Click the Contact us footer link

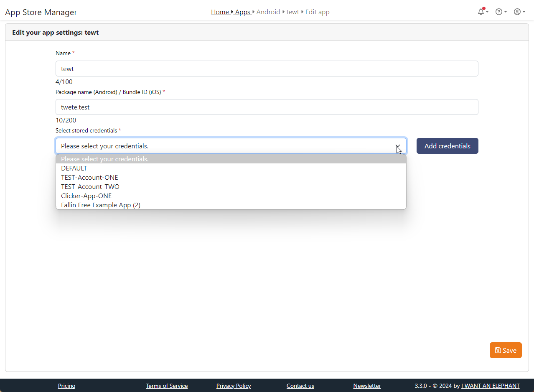300,386
